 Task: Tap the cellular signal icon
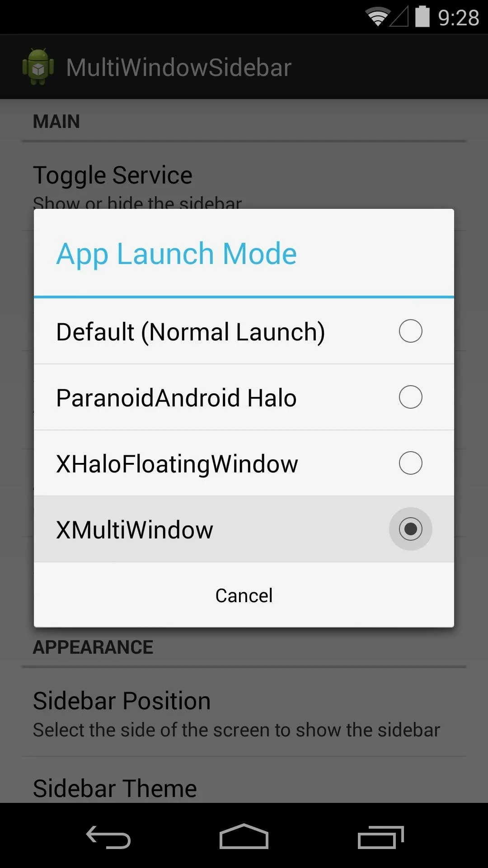tap(399, 17)
